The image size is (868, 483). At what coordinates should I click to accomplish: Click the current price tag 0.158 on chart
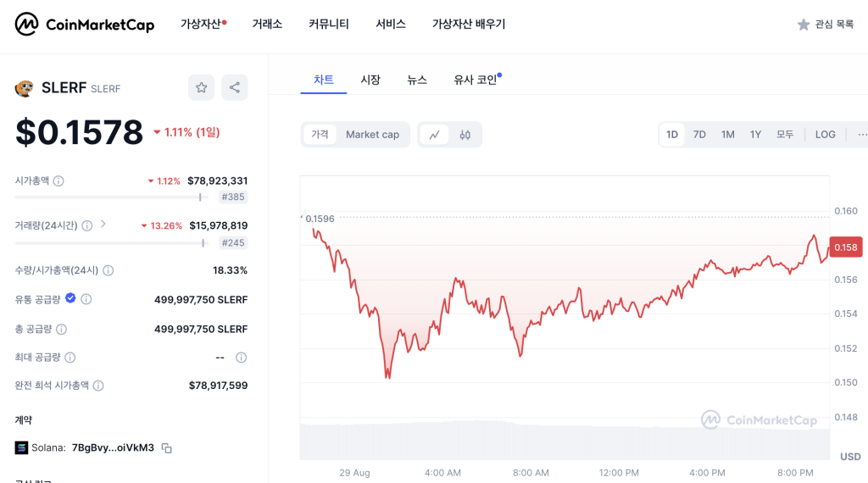[846, 247]
